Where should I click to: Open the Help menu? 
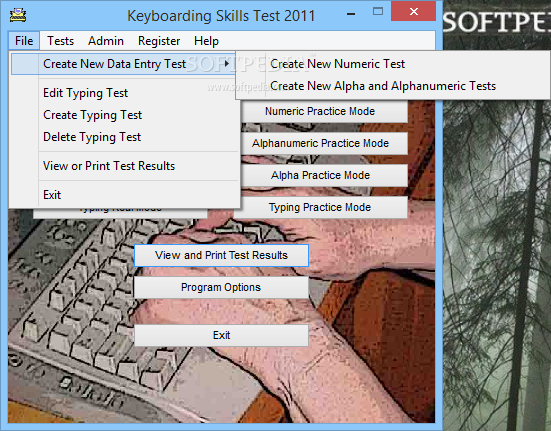point(206,41)
